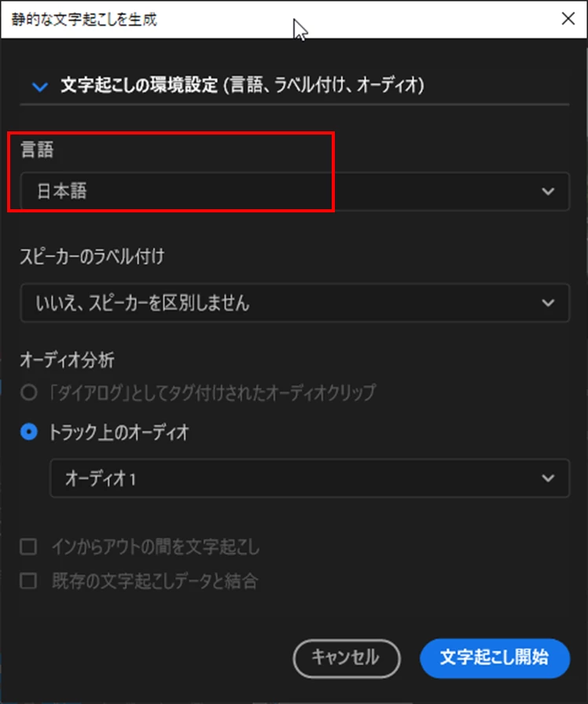Viewport: 588px width, 704px height.
Task: Click the chevron icon on オーディオ 1 dropdown
Action: point(548,478)
